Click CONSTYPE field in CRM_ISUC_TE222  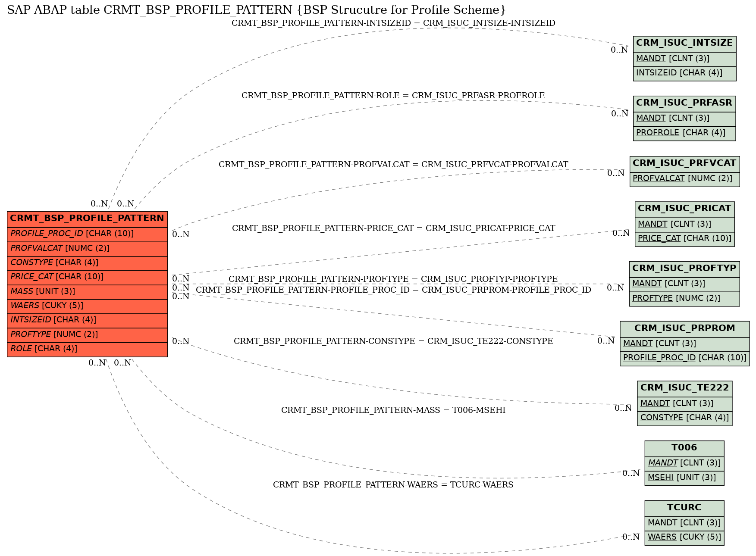(x=684, y=418)
